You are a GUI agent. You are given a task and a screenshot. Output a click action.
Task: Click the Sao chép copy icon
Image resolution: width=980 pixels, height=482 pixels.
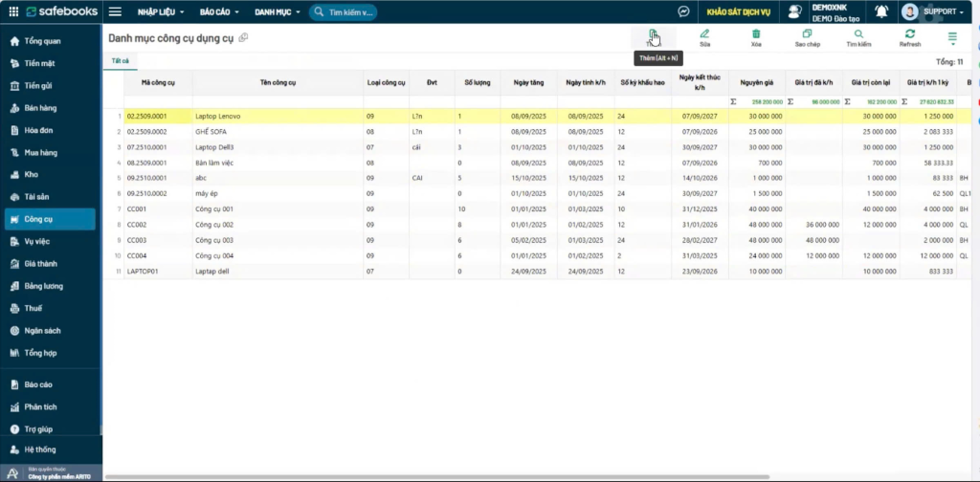(807, 37)
